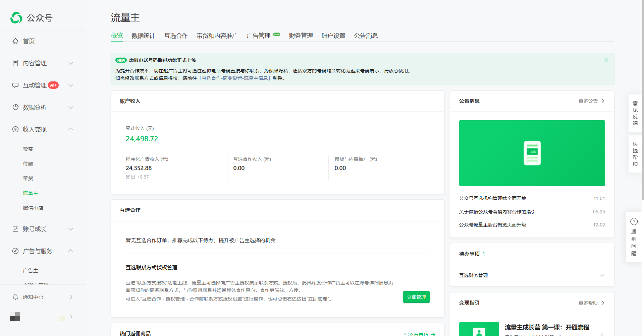Close the virtual phone number announcement banner
Image resolution: width=644 pixels, height=336 pixels.
(x=606, y=60)
